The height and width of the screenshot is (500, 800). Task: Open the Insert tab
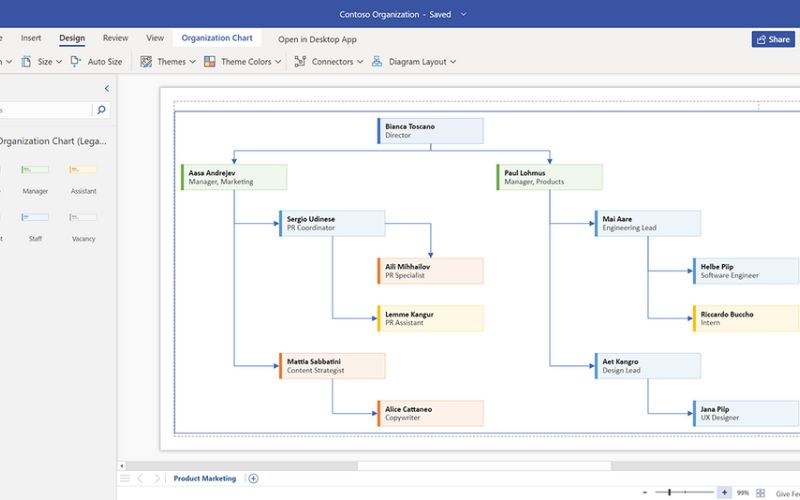(x=31, y=38)
